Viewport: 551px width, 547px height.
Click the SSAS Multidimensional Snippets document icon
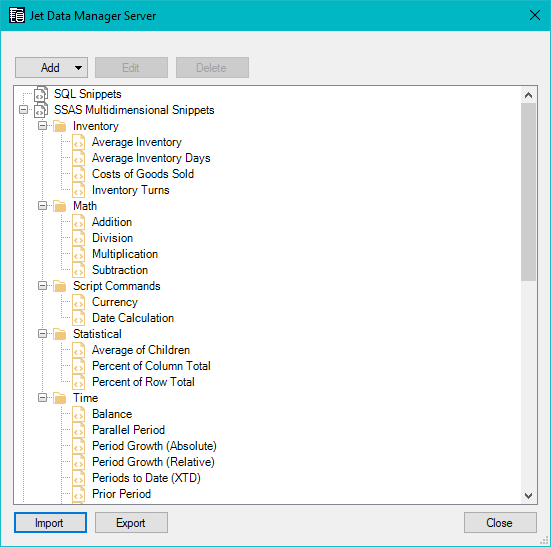tap(41, 110)
